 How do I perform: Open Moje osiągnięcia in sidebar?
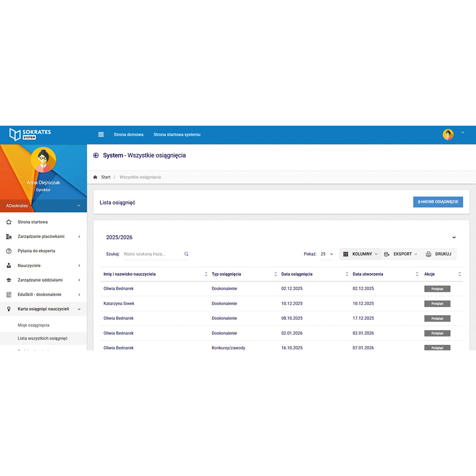33,325
